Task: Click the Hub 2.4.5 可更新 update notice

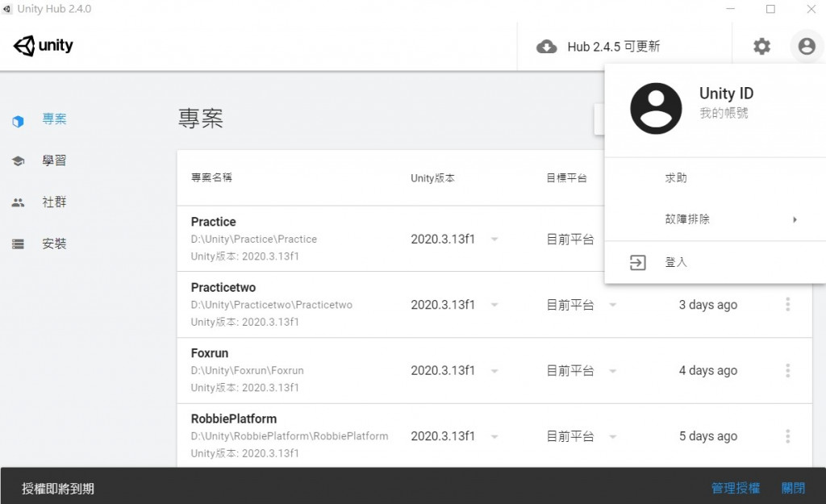Action: pyautogui.click(x=613, y=47)
